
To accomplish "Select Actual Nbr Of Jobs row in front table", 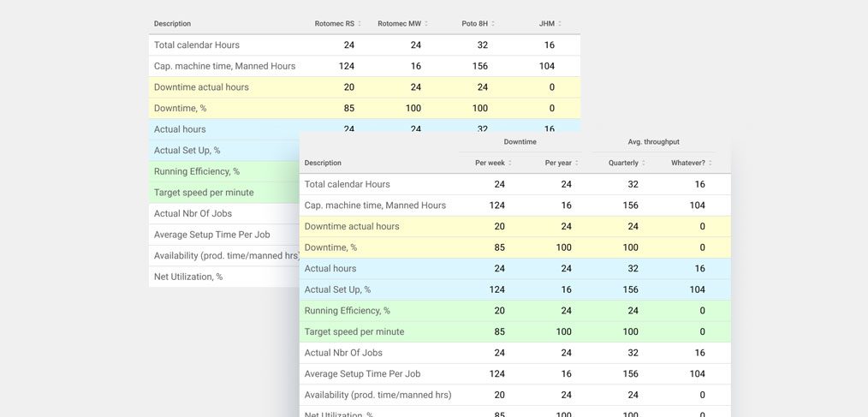I will pos(514,353).
